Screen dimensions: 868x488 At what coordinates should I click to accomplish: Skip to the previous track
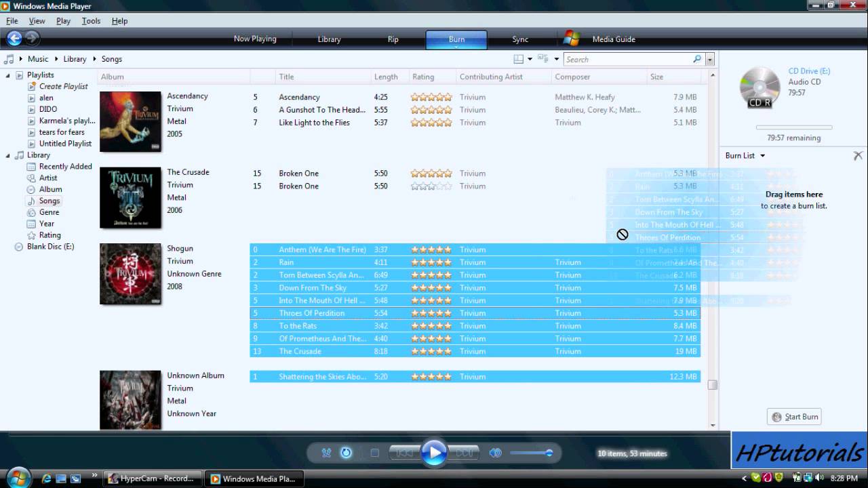pos(405,453)
